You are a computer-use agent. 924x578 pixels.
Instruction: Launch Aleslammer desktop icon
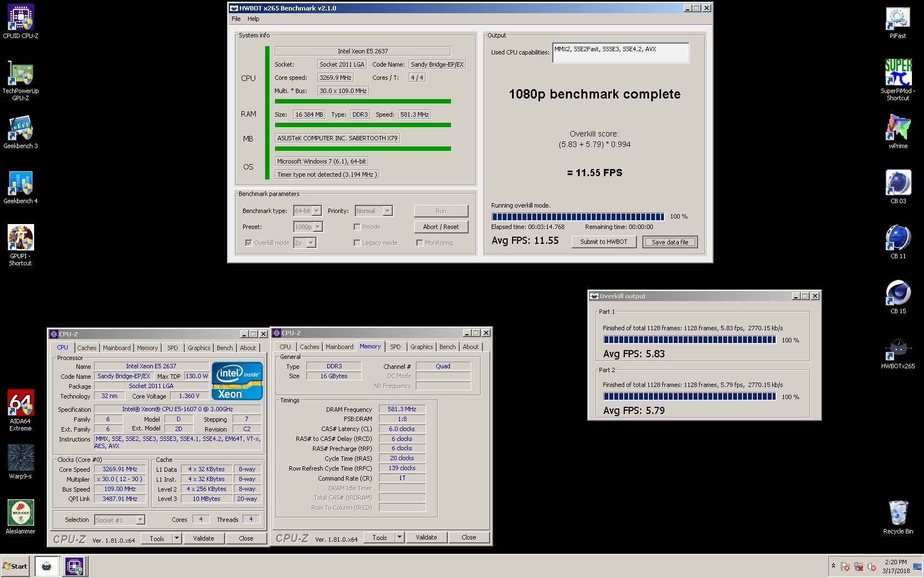[20, 517]
